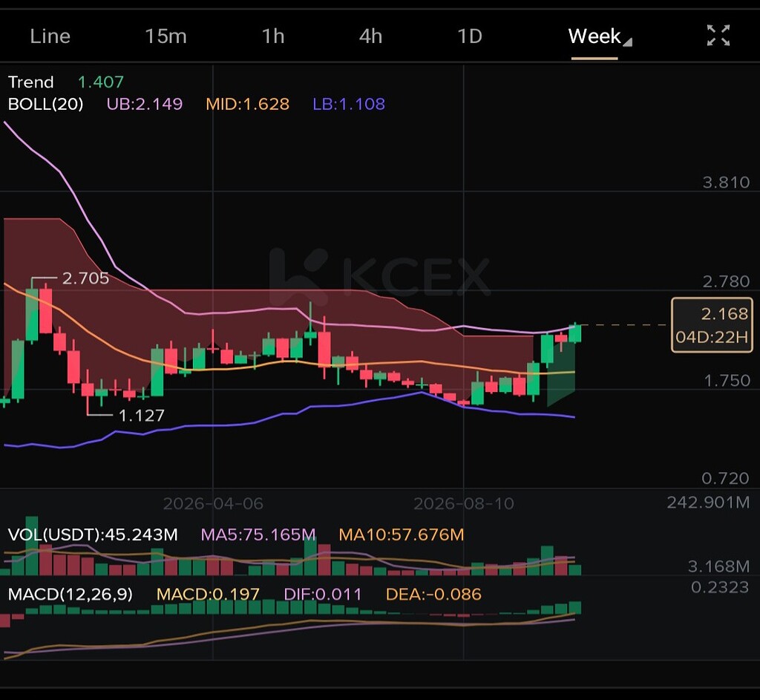
Task: Click the 1.750 price axis label
Action: (727, 381)
